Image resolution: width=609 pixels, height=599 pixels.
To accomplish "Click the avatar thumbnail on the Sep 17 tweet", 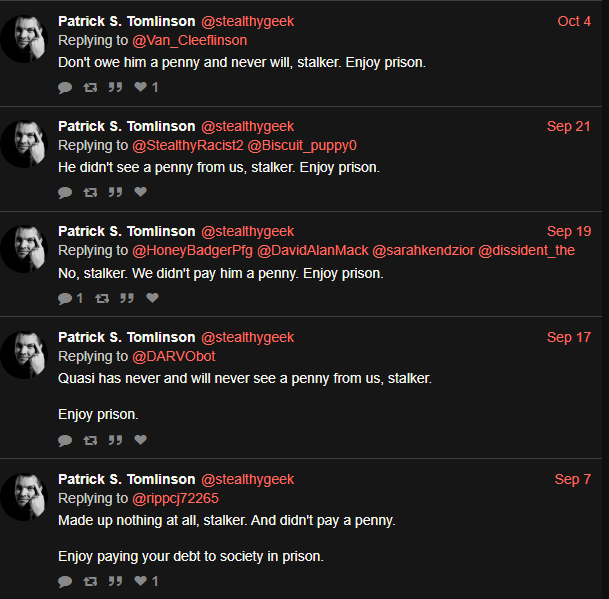I will pos(24,355).
